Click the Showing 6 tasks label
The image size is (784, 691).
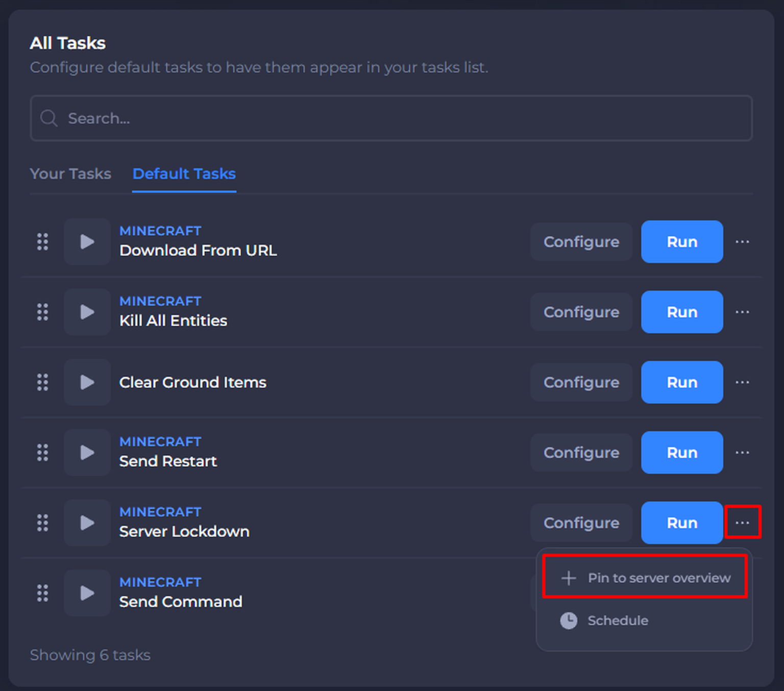(x=90, y=655)
